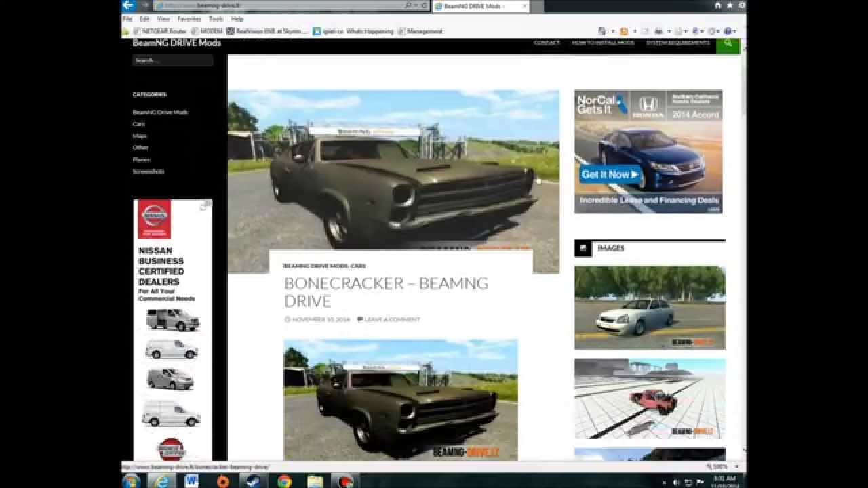Open the Internet Explorer Home icon
The width and height of the screenshot is (868, 488).
tap(717, 5)
